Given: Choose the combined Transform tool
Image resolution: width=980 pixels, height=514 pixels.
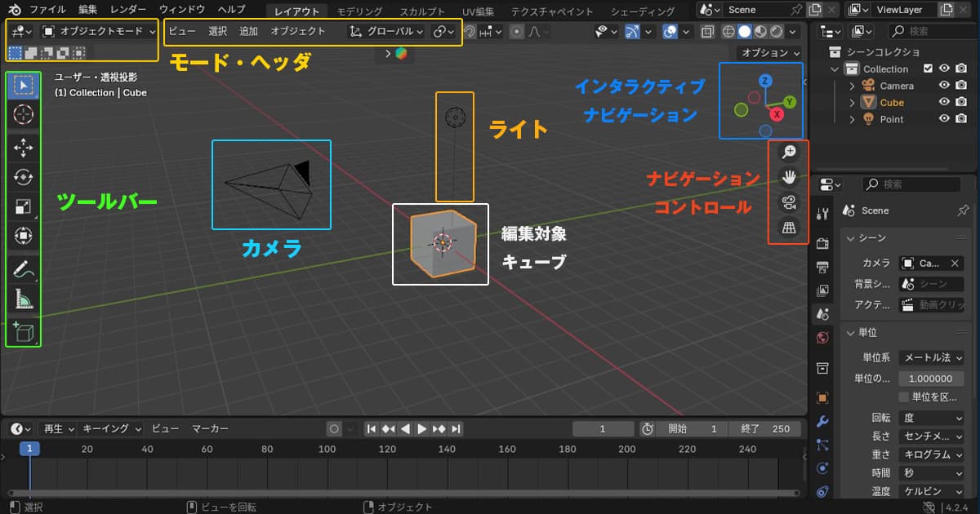Looking at the screenshot, I should [x=24, y=237].
